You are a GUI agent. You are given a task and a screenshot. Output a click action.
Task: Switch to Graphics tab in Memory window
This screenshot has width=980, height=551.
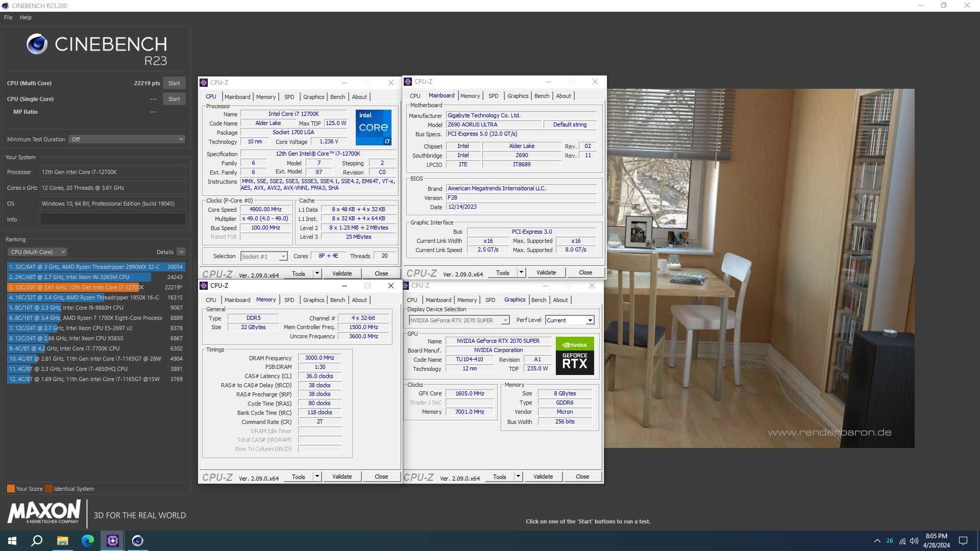click(x=313, y=300)
